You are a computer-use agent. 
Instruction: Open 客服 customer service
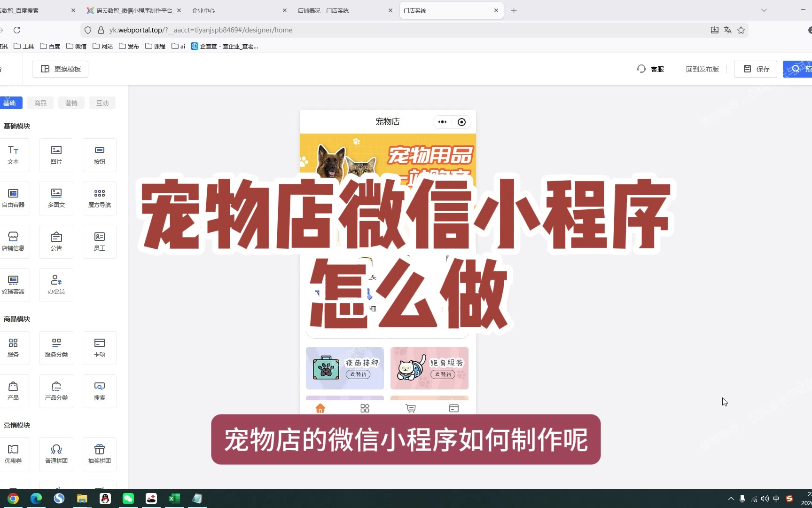tap(650, 69)
